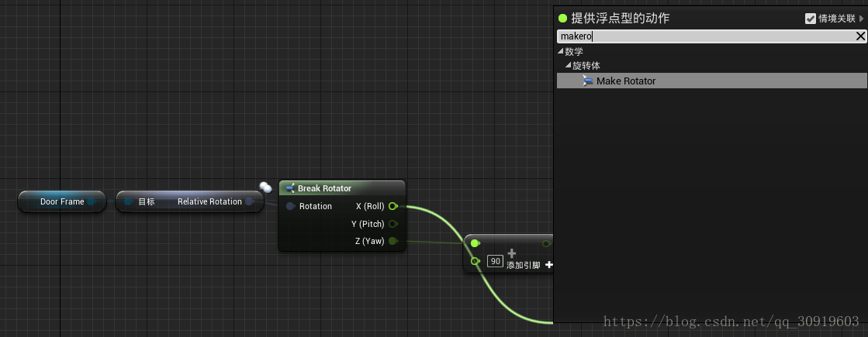
Task: Click the Relative Rotation output pin
Action: [x=250, y=201]
